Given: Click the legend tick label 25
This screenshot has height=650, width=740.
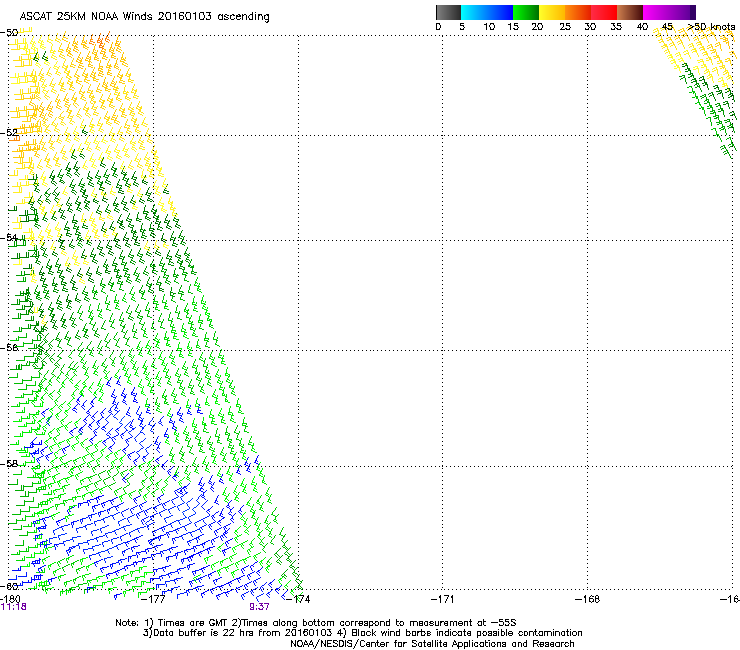Looking at the screenshot, I should click(x=565, y=27).
